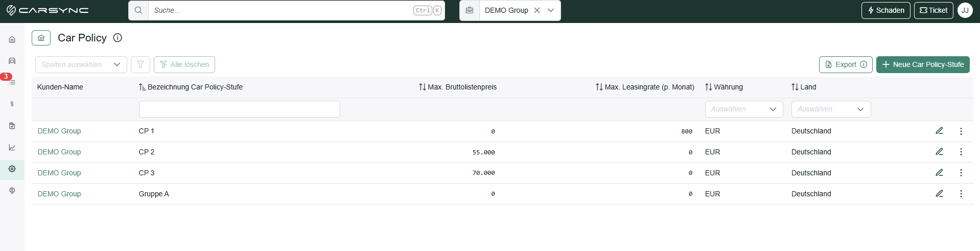The image size is (980, 251).
Task: Edit the Gruppe A row with pencil icon
Action: click(x=939, y=194)
